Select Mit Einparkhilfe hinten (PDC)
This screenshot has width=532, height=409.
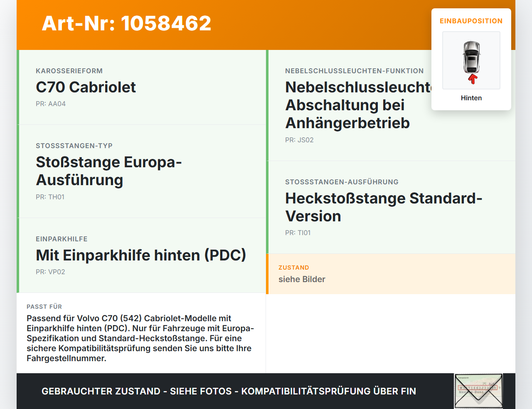(141, 255)
